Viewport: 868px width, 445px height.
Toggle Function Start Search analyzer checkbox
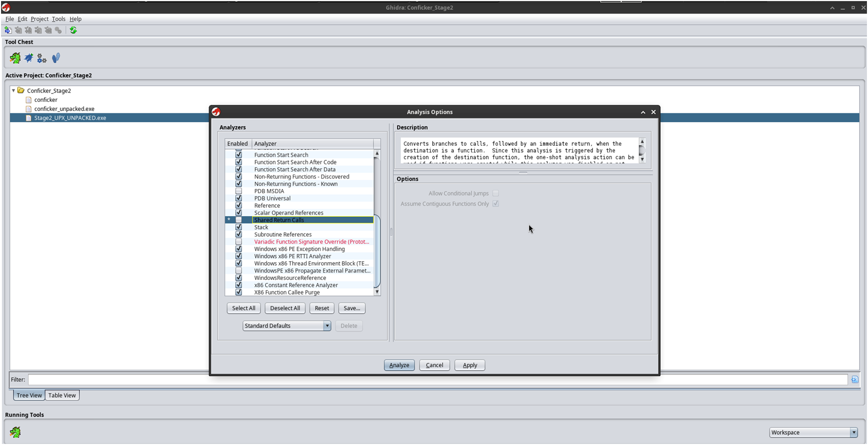tap(239, 155)
